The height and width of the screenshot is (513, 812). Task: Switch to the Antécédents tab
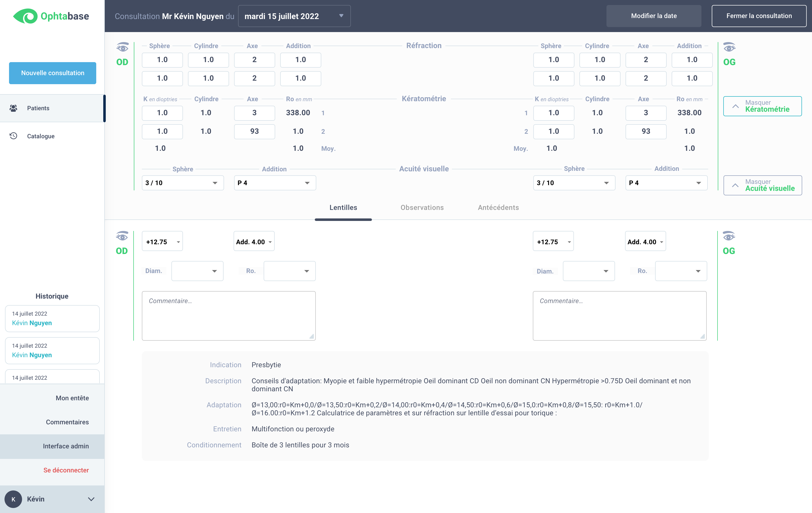click(x=498, y=208)
